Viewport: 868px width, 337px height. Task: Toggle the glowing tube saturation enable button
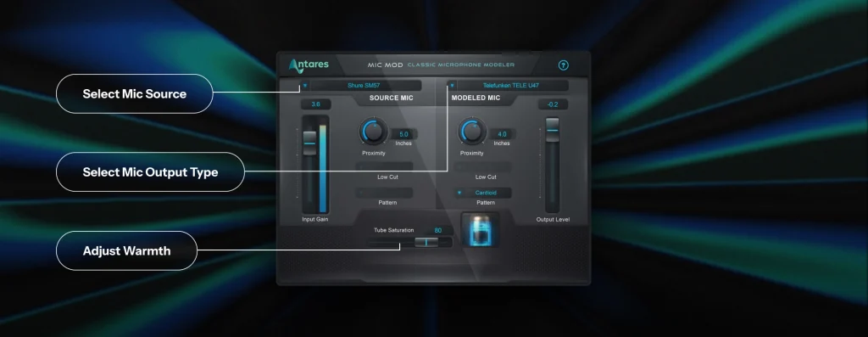480,229
